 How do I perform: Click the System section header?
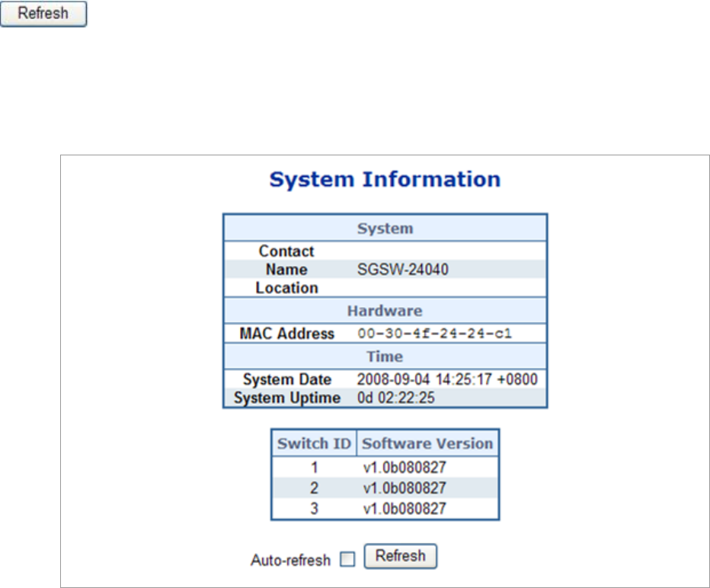click(385, 228)
